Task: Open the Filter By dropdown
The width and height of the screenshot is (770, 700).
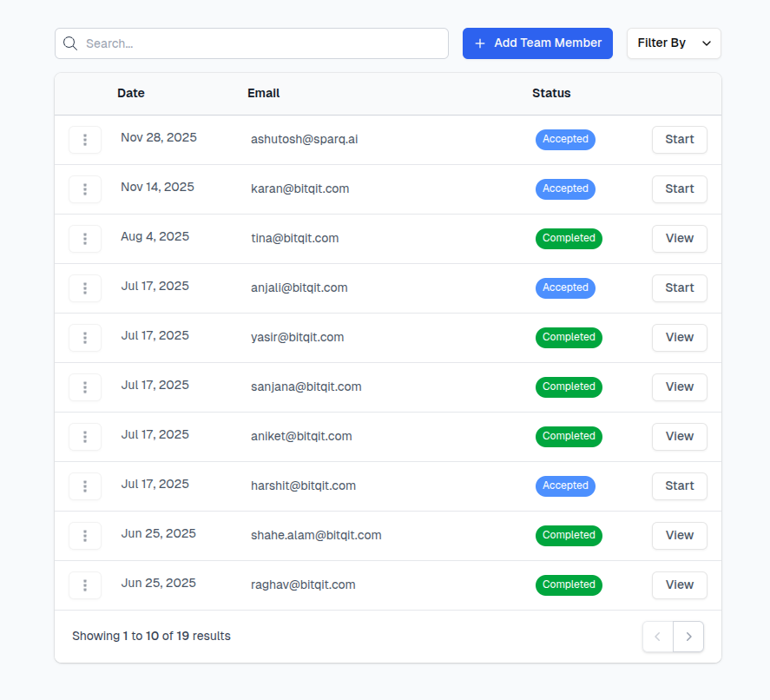Action: pyautogui.click(x=674, y=43)
